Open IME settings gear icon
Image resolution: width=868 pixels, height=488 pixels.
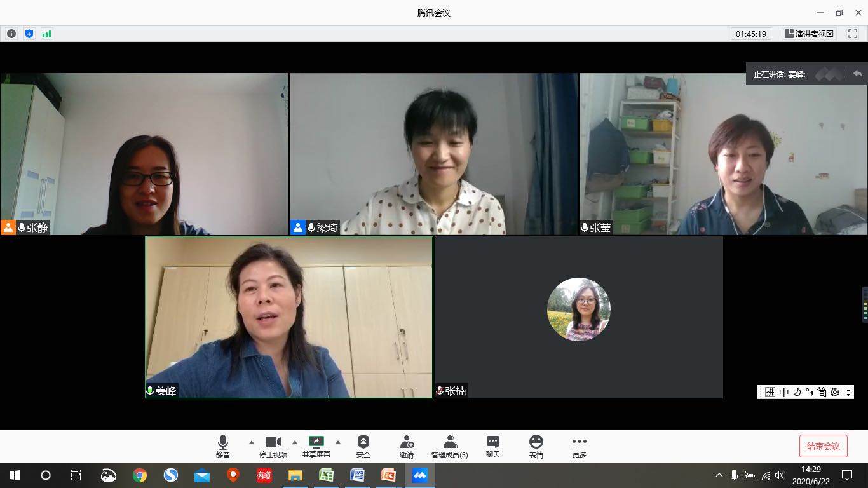point(835,392)
